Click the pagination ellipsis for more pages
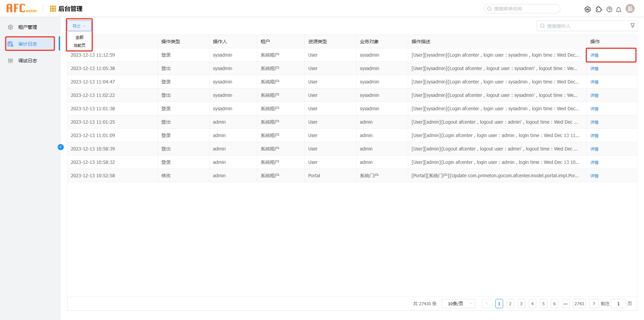The height and width of the screenshot is (320, 644). tap(566, 304)
